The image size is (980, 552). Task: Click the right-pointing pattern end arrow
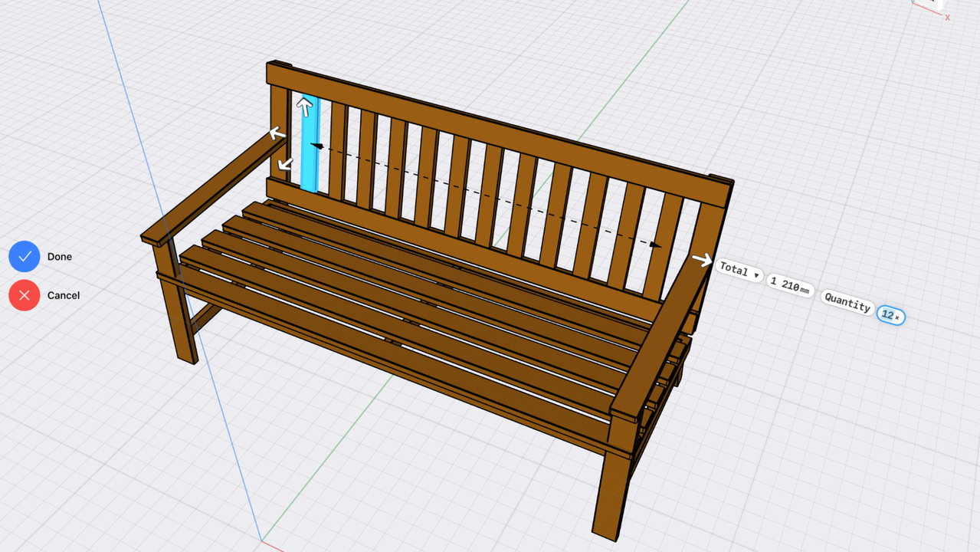(703, 260)
